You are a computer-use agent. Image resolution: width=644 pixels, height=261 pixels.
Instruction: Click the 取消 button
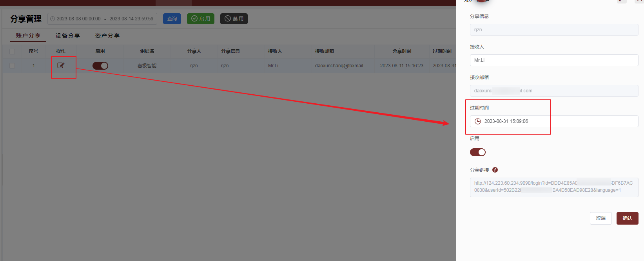tap(600, 218)
